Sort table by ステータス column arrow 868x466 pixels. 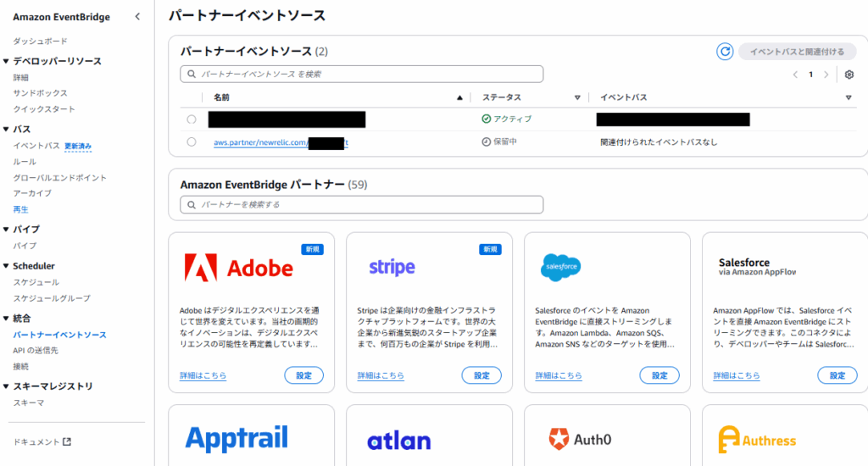(577, 97)
